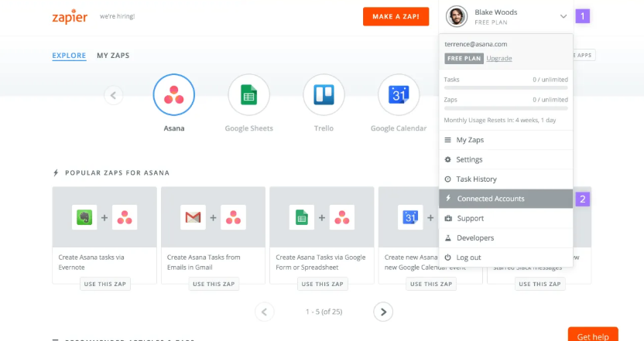Image resolution: width=644 pixels, height=341 pixels.
Task: Click the Zaps usage progress bar
Action: click(x=505, y=108)
